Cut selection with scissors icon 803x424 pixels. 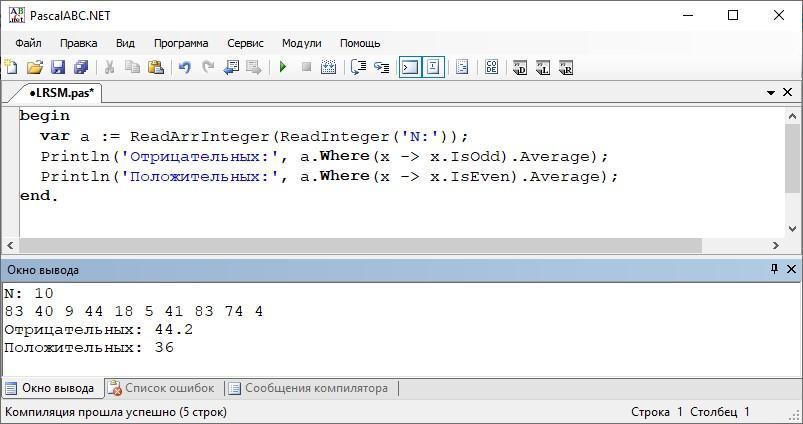[109, 67]
